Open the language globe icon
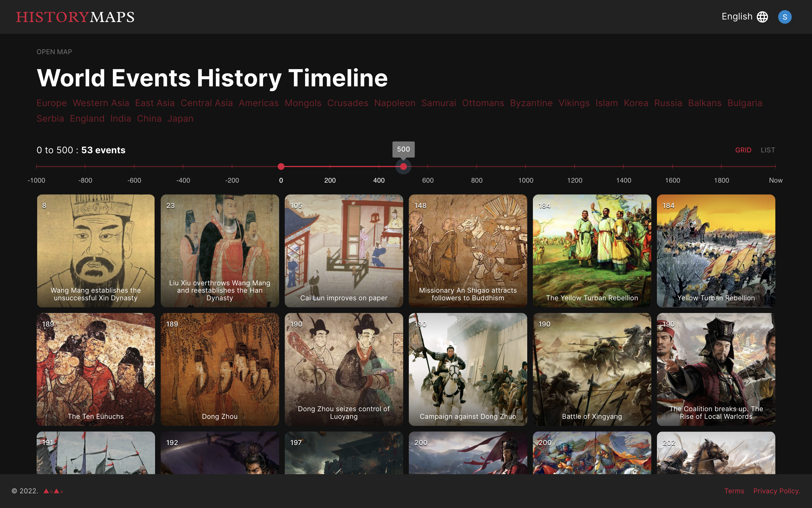This screenshot has height=508, width=812. coord(762,17)
